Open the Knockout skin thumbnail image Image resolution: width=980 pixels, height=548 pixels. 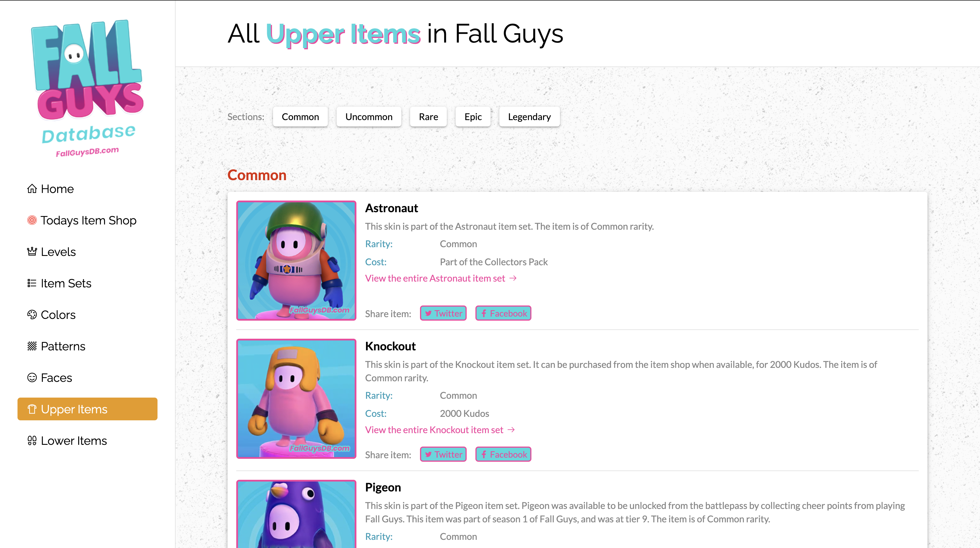click(296, 398)
